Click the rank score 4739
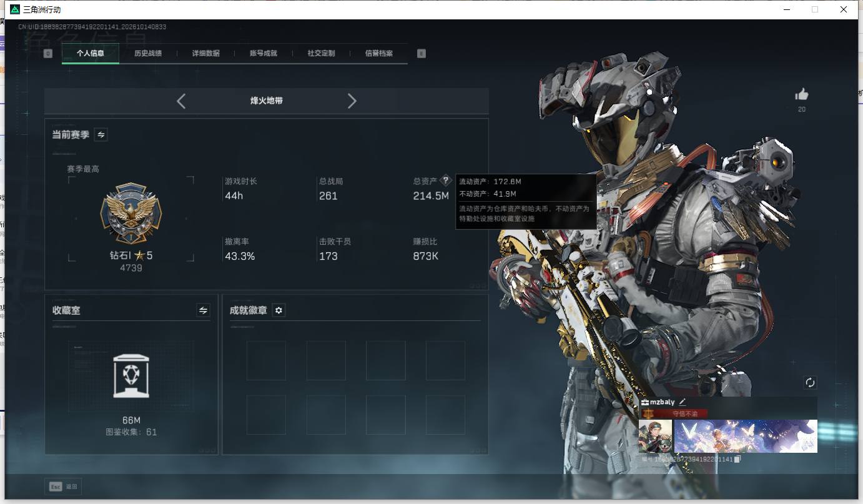The width and height of the screenshot is (863, 504). point(131,268)
